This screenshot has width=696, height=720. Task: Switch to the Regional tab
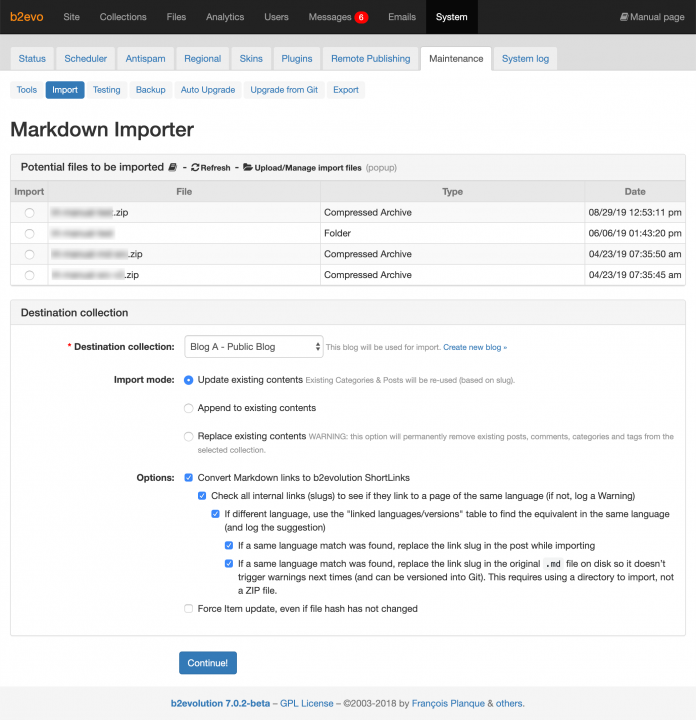point(202,59)
